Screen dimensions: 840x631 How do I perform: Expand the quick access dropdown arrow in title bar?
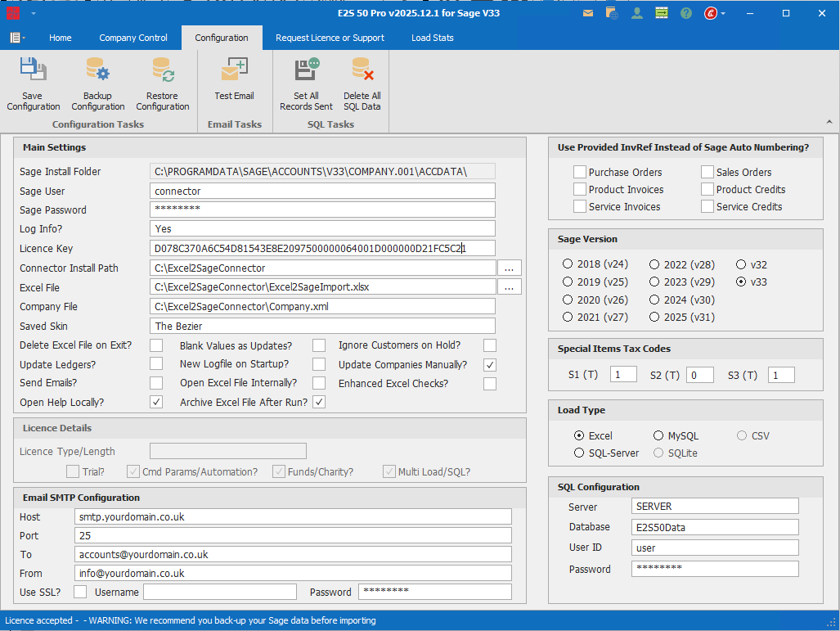(x=34, y=14)
